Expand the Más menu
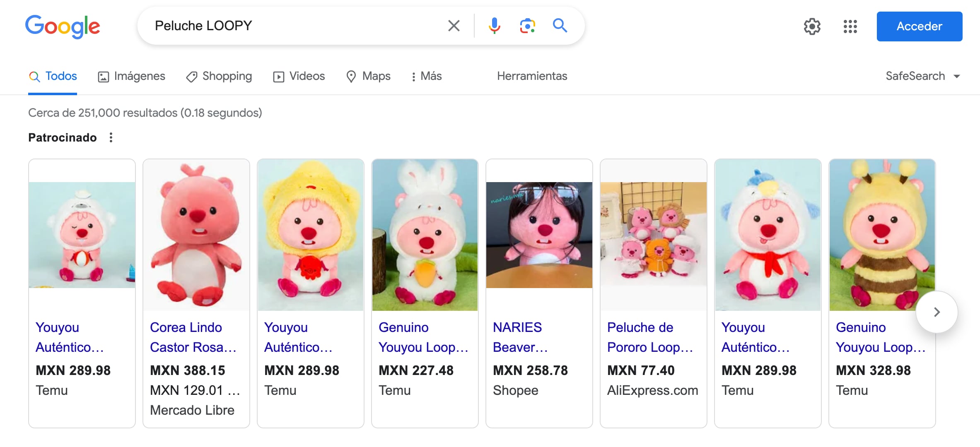Image resolution: width=980 pixels, height=447 pixels. point(427,76)
